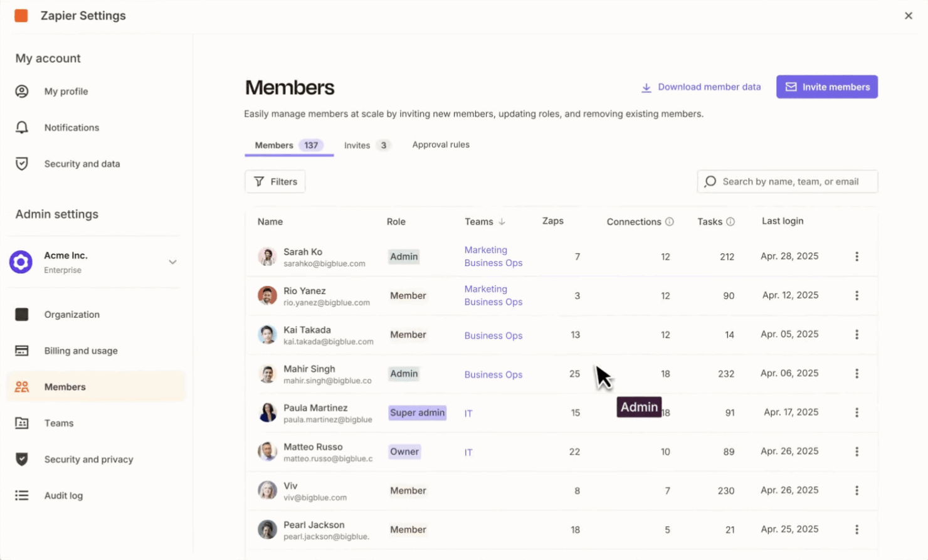Open Notifications using the bell icon
This screenshot has width=928, height=560.
tap(22, 127)
